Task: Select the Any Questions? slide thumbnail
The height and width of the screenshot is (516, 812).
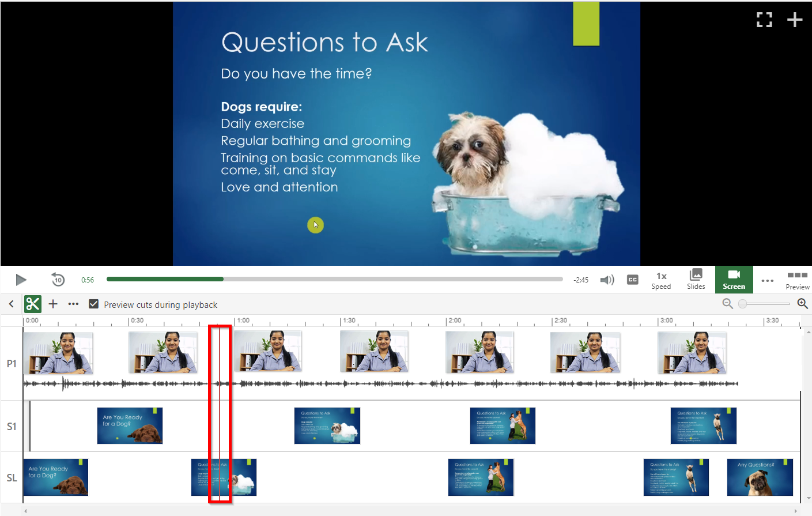Action: coord(760,477)
